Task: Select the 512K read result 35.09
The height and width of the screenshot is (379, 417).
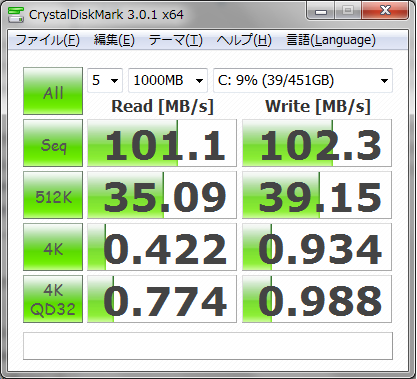Action: 162,195
